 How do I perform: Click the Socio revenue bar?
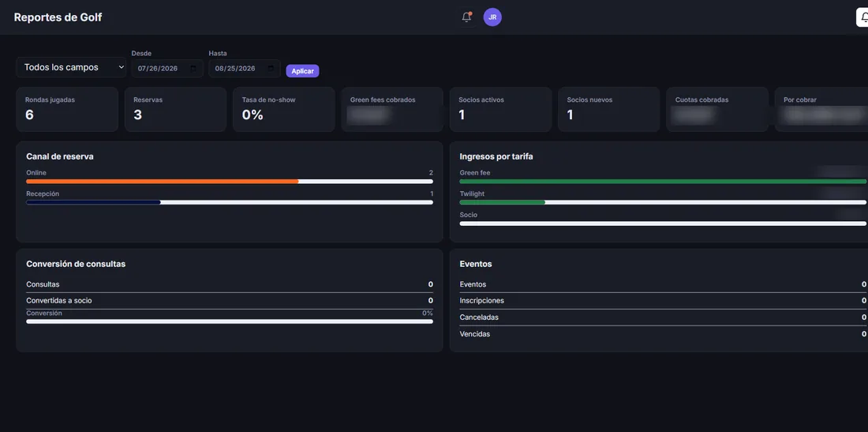pos(663,224)
